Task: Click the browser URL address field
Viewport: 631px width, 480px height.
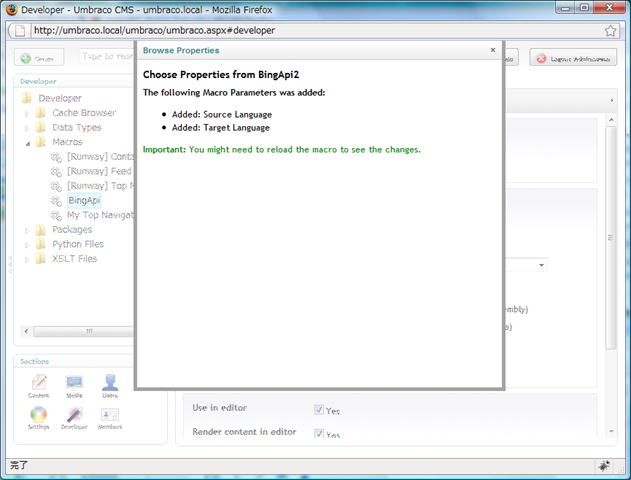Action: [316, 31]
